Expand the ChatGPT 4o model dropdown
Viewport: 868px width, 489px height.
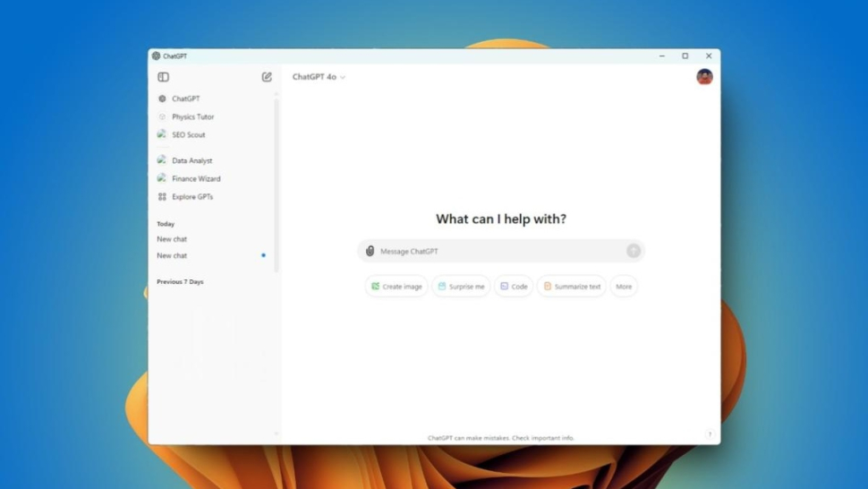point(319,77)
